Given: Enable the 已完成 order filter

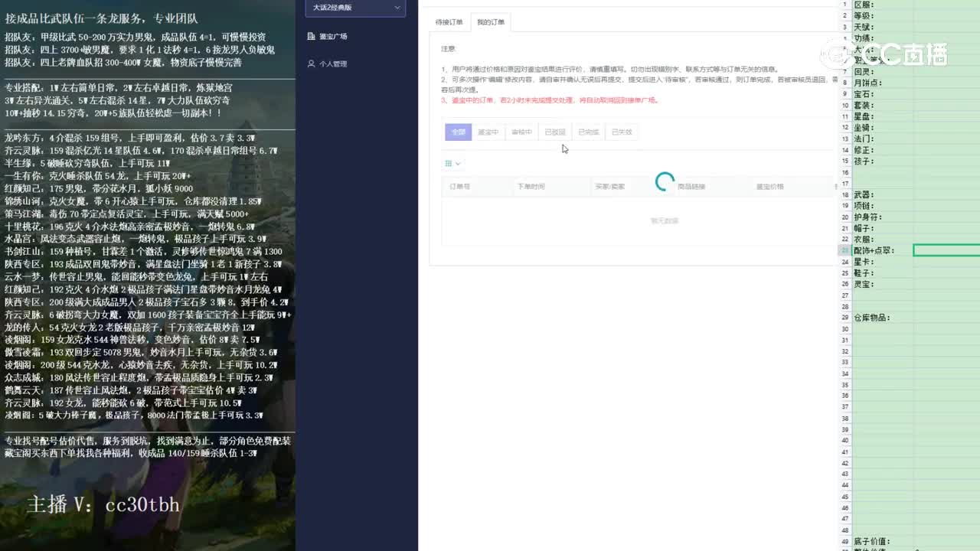Looking at the screenshot, I should [x=586, y=132].
